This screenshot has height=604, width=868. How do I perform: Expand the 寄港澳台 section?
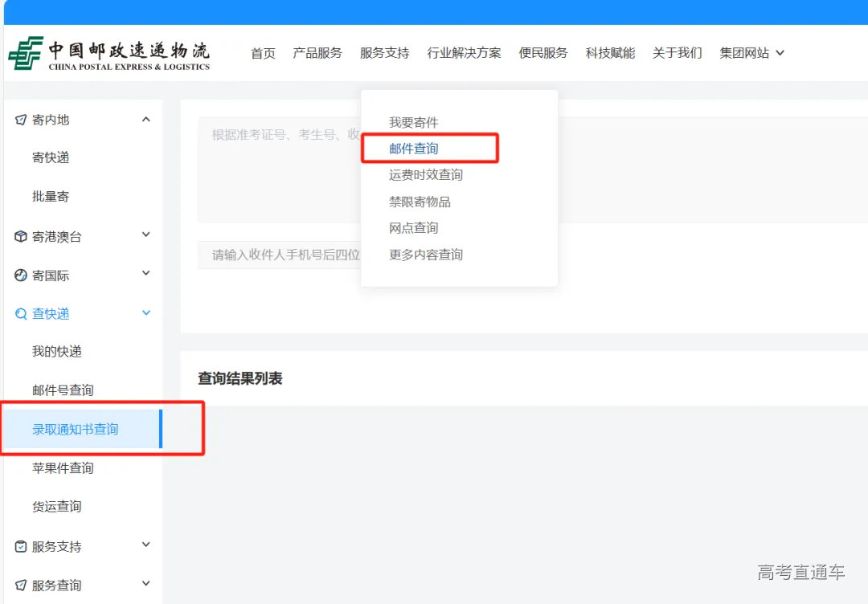[145, 235]
